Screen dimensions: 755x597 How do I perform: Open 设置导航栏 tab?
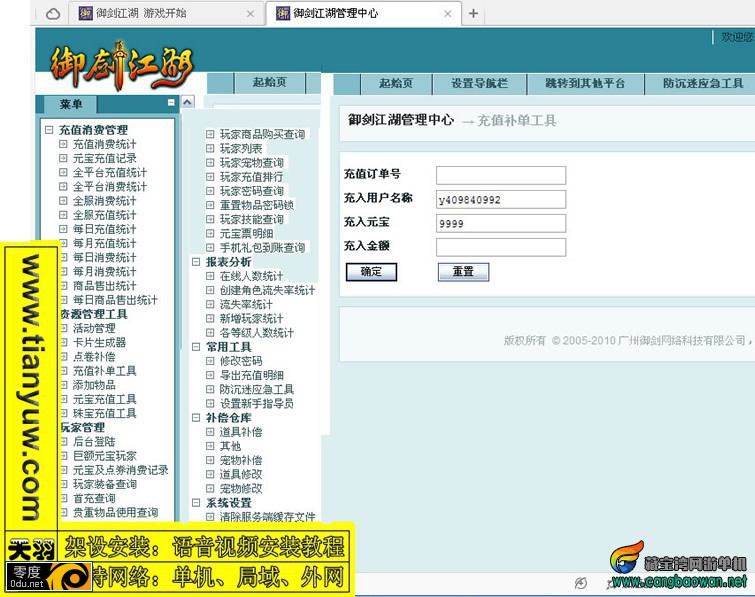pos(480,84)
